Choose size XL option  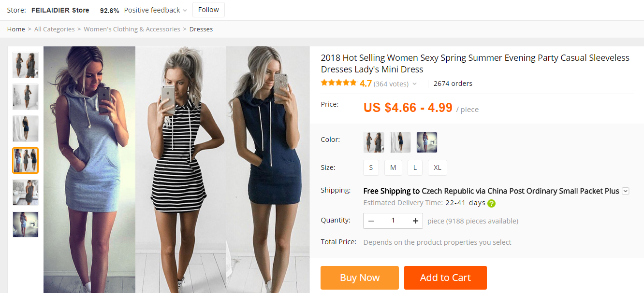437,167
